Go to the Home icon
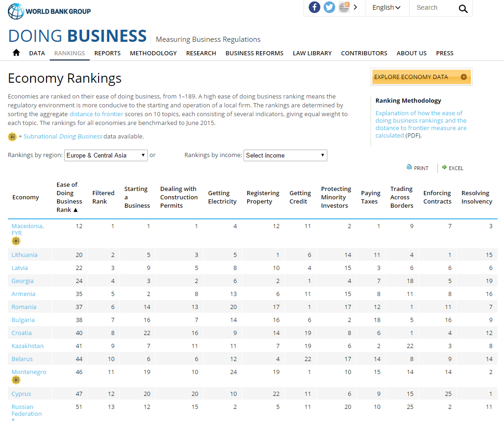The width and height of the screenshot is (504, 421). click(x=16, y=53)
